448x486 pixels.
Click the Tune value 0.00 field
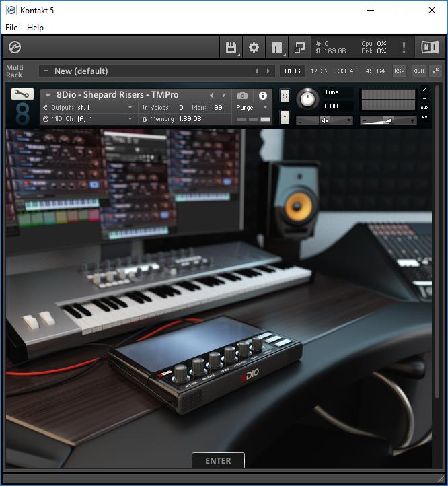pos(338,106)
